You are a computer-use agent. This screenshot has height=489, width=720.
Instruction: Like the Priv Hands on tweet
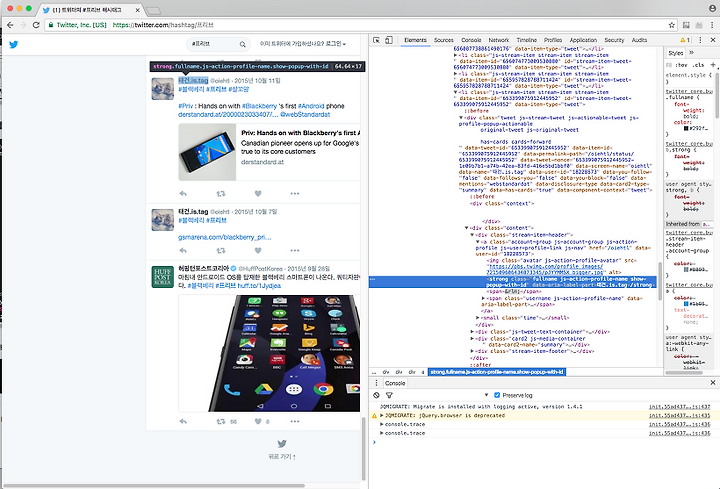[258, 193]
